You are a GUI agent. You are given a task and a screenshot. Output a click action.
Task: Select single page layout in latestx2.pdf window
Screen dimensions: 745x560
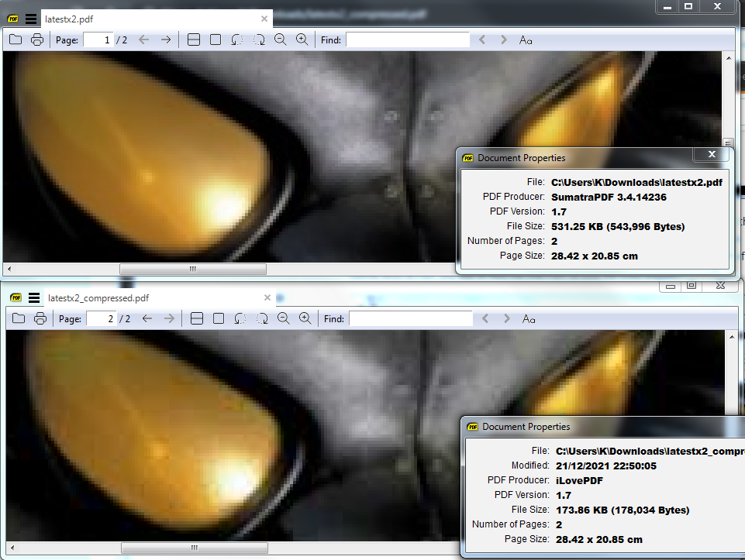216,40
